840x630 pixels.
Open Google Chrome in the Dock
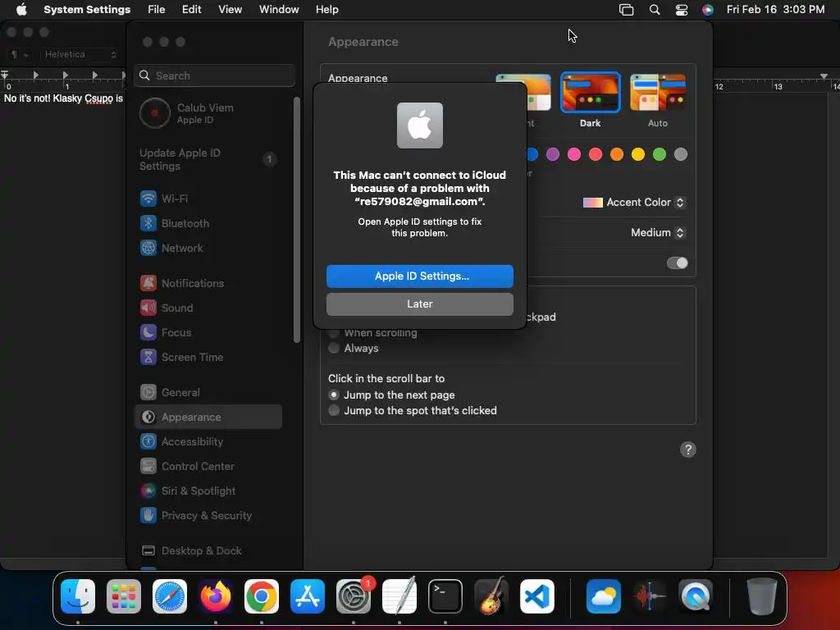click(262, 596)
